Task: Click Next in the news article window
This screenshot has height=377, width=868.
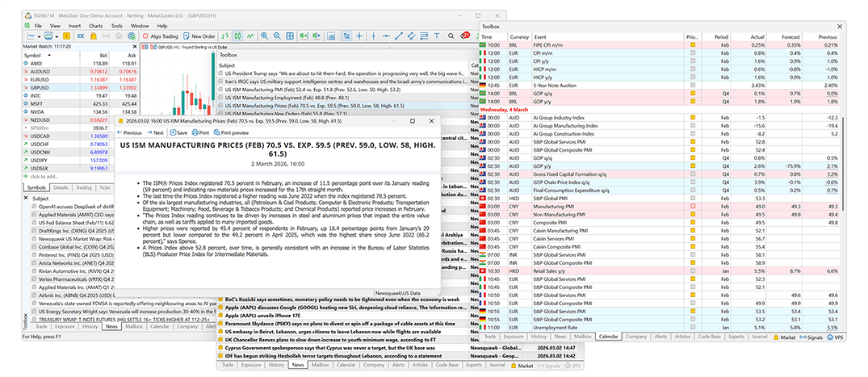Action: [x=155, y=133]
